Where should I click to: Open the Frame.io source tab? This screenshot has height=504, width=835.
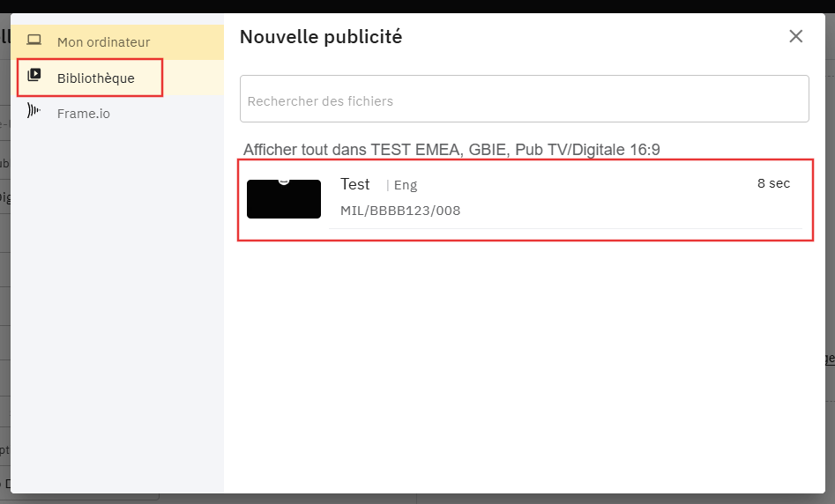point(84,114)
